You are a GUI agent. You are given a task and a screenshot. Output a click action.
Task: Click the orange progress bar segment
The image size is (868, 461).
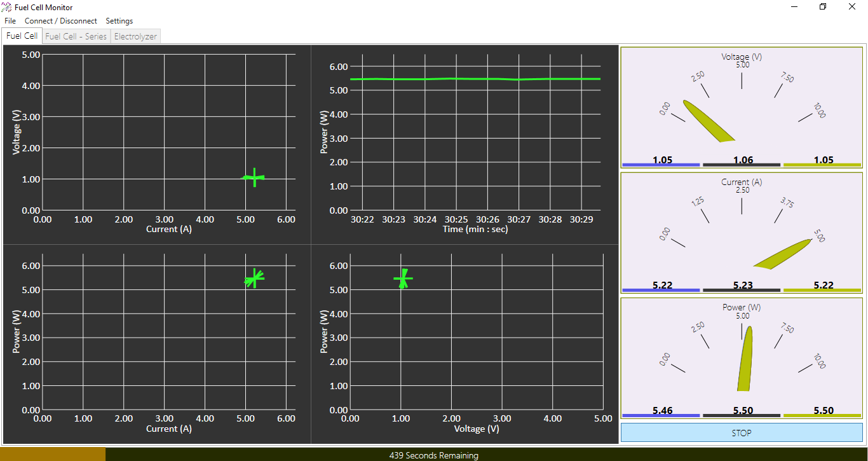[x=53, y=455]
